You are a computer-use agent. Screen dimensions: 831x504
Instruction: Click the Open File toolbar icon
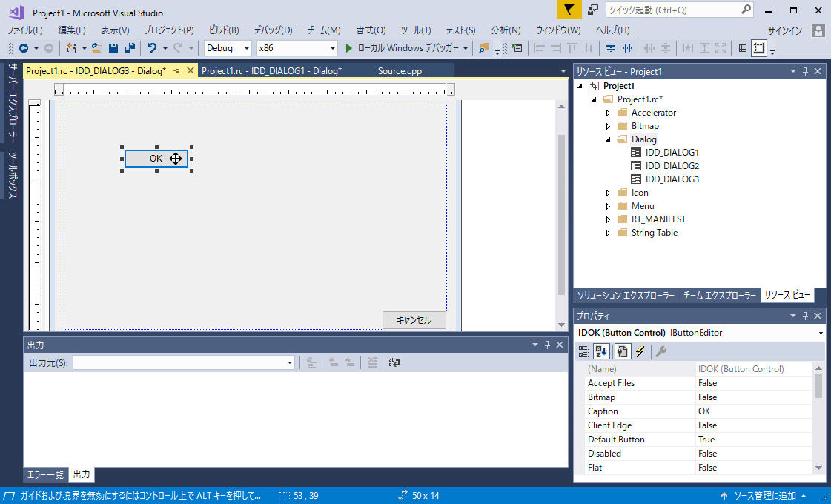tap(96, 48)
